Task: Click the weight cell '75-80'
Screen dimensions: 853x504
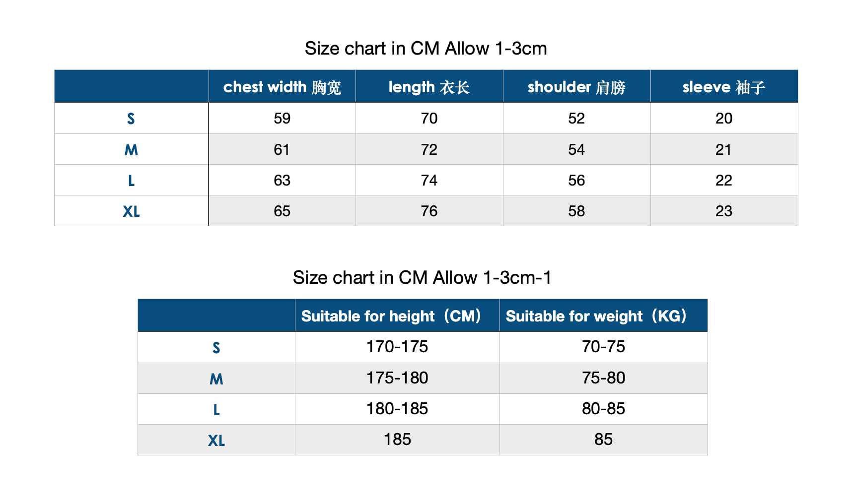Action: coord(603,378)
